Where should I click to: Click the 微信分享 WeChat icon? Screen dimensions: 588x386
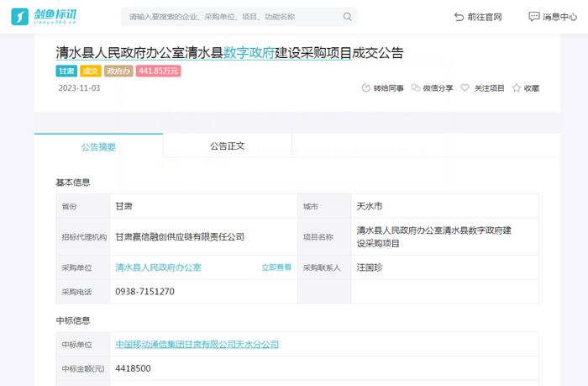(415, 87)
